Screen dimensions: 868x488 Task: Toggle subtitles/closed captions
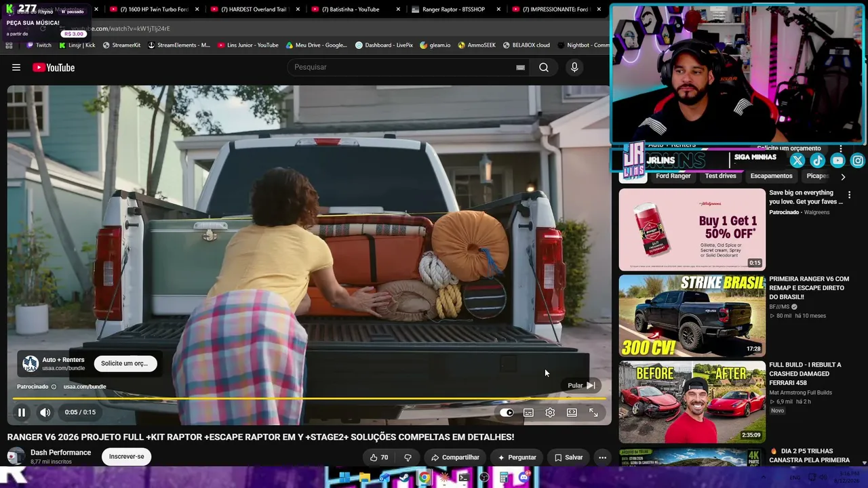[528, 412]
